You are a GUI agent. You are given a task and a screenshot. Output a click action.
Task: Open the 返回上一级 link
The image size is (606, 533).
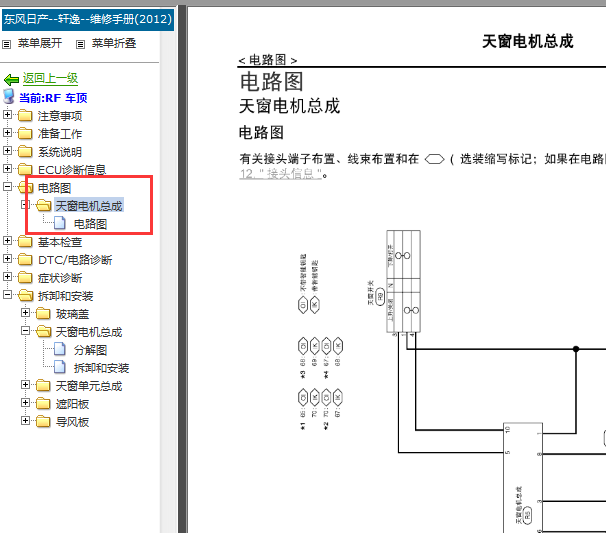pyautogui.click(x=50, y=78)
